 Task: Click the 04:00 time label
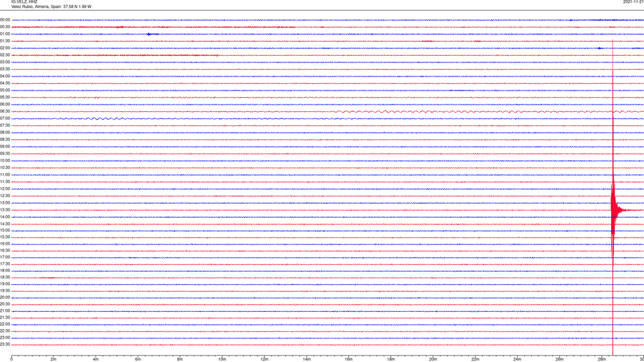5,76
